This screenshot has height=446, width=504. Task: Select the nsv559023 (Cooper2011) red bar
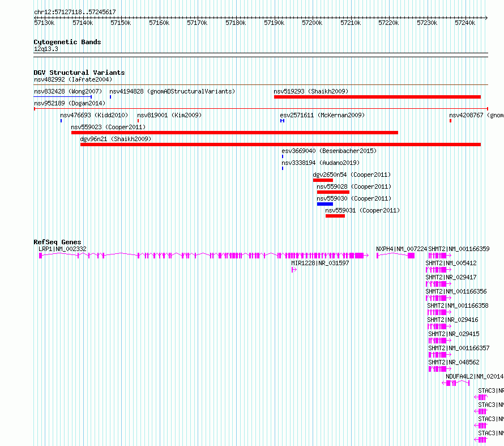234,133
